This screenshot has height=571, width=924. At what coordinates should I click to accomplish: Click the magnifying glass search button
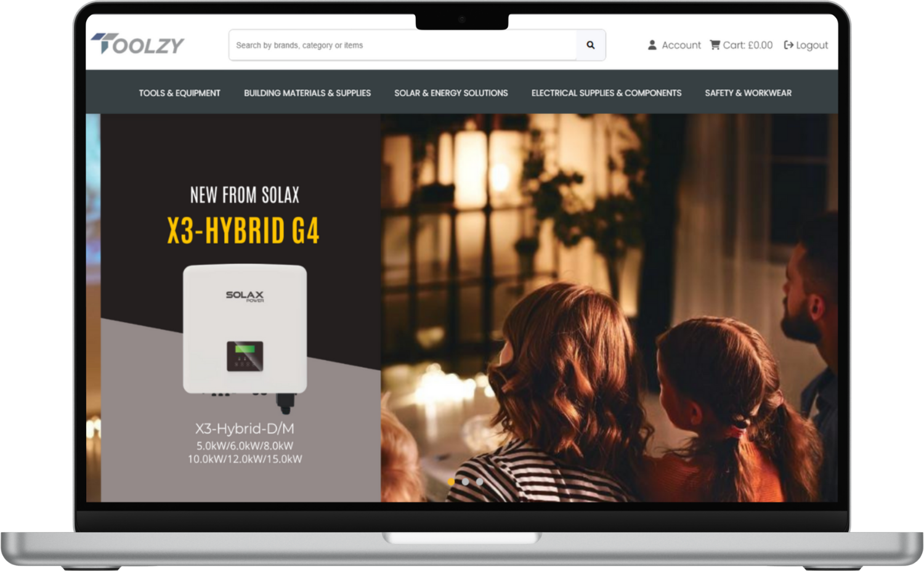[590, 45]
